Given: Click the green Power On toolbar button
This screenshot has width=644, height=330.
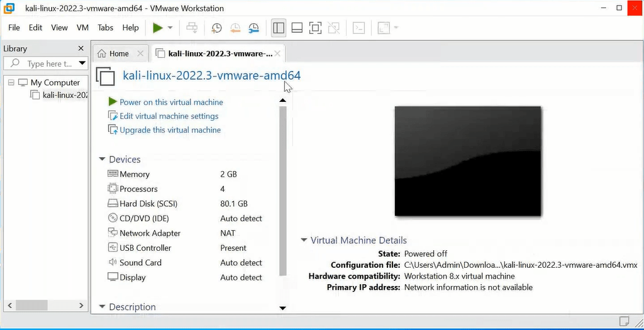Looking at the screenshot, I should coord(158,28).
